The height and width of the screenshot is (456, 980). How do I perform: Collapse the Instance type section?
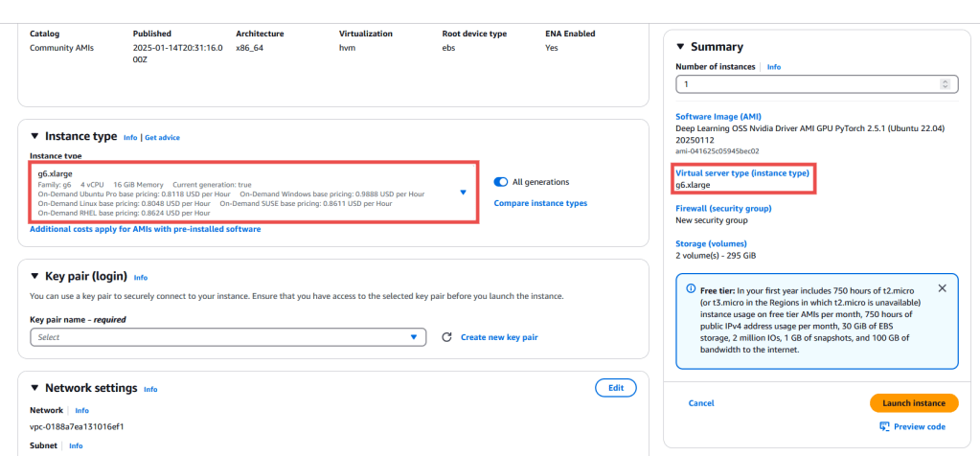(x=34, y=137)
